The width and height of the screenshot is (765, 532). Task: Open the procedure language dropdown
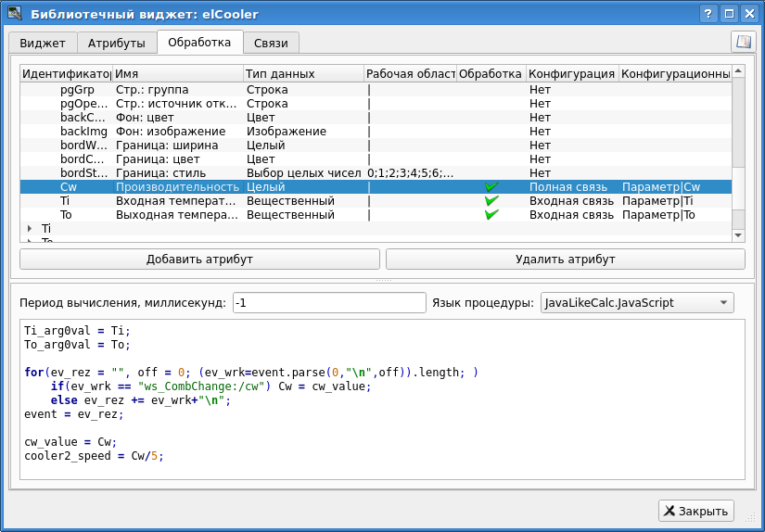(x=637, y=303)
